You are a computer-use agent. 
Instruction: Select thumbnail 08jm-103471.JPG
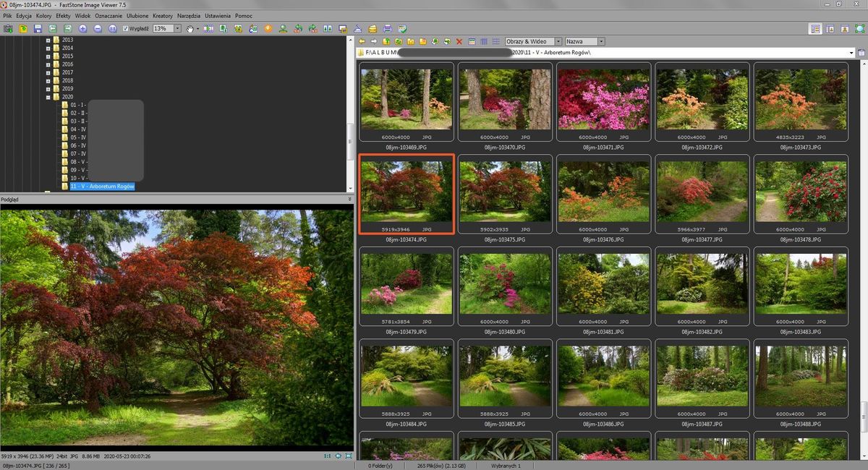604,101
